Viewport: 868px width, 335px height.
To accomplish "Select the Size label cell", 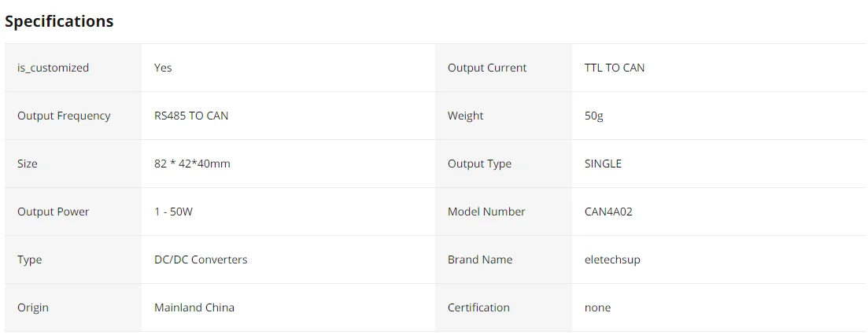I will pos(28,164).
